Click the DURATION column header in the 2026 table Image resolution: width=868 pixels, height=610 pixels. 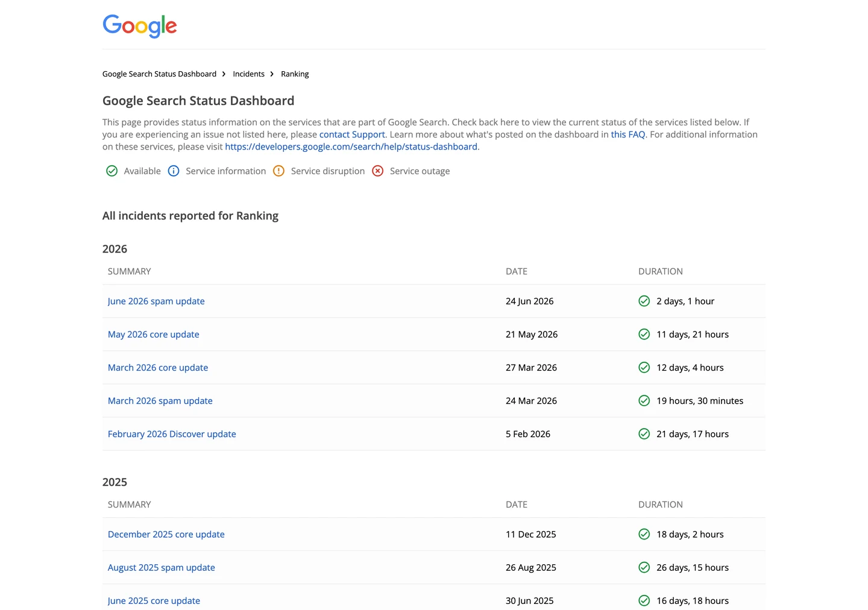point(661,271)
